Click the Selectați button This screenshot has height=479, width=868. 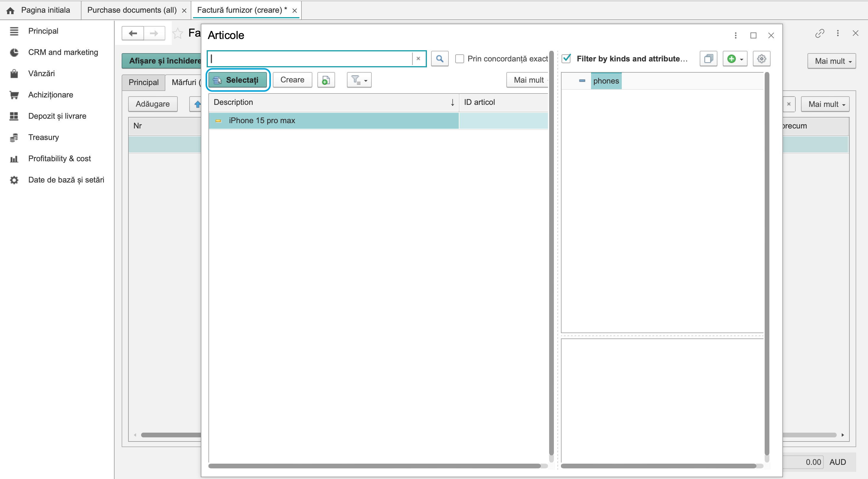238,80
